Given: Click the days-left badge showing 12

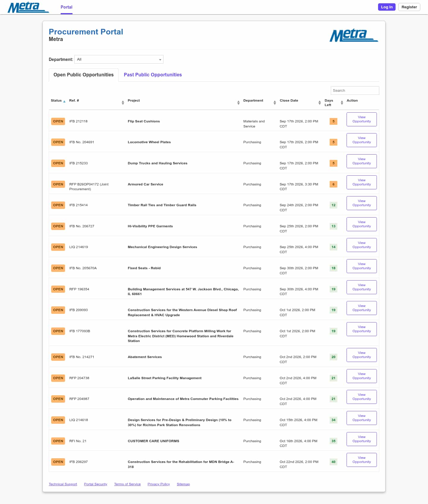Looking at the screenshot, I should coord(333,205).
